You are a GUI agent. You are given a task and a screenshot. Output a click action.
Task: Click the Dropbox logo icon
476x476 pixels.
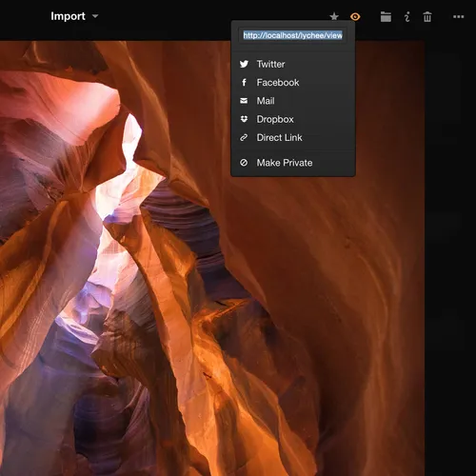pyautogui.click(x=244, y=119)
